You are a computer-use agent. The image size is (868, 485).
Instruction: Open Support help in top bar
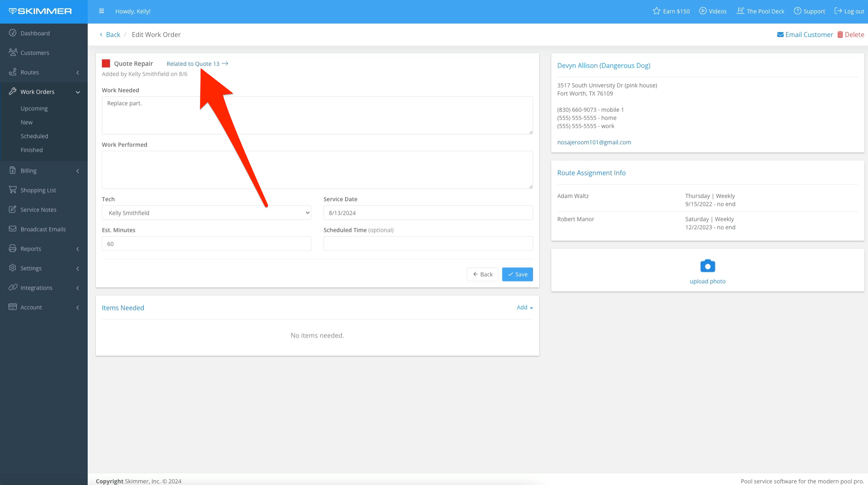click(x=809, y=11)
